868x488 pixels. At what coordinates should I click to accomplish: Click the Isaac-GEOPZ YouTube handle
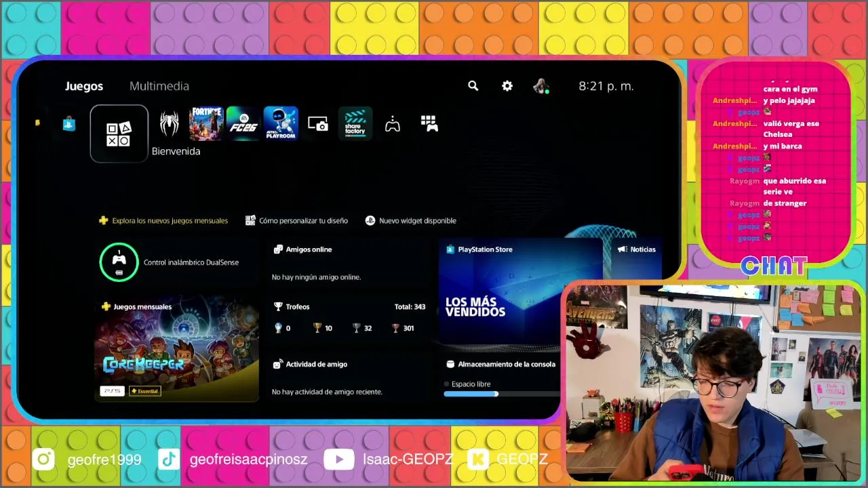(408, 460)
